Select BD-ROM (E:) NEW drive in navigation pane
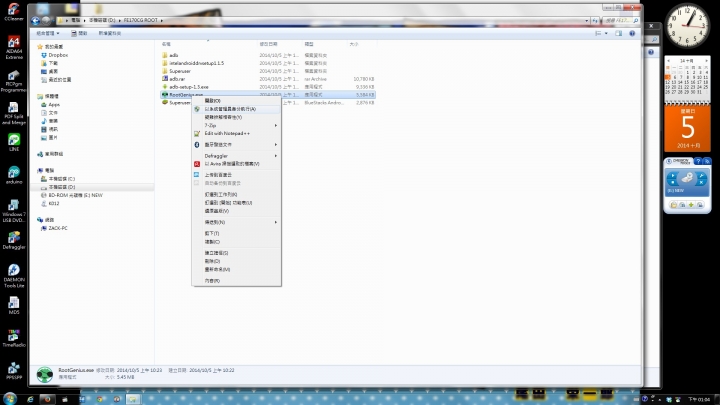 tap(75, 195)
